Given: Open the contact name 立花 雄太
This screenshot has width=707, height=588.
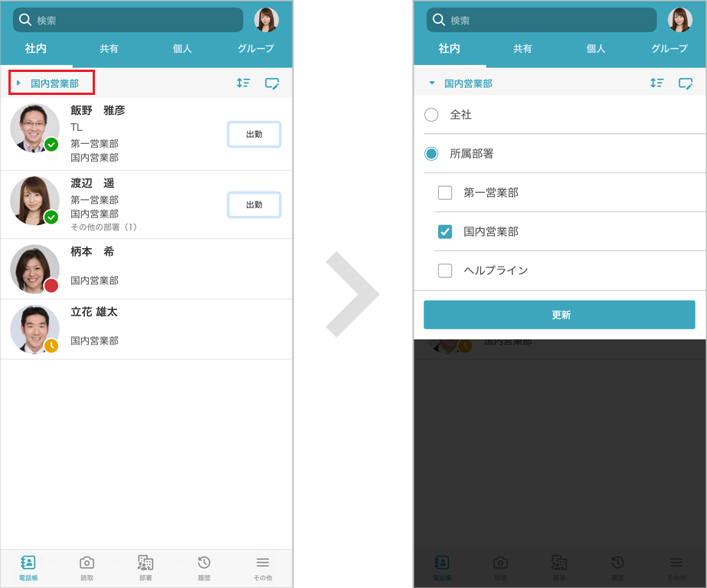Looking at the screenshot, I should pos(94,312).
